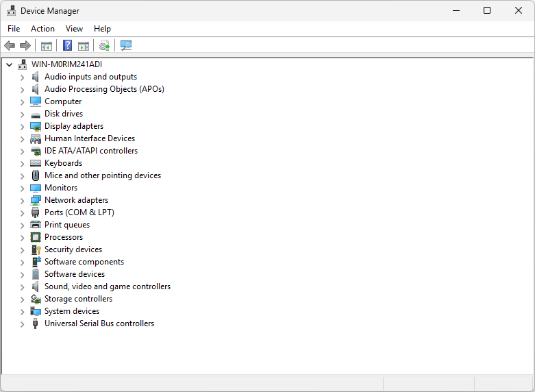Open the Help menu
This screenshot has height=392, width=535.
(102, 29)
